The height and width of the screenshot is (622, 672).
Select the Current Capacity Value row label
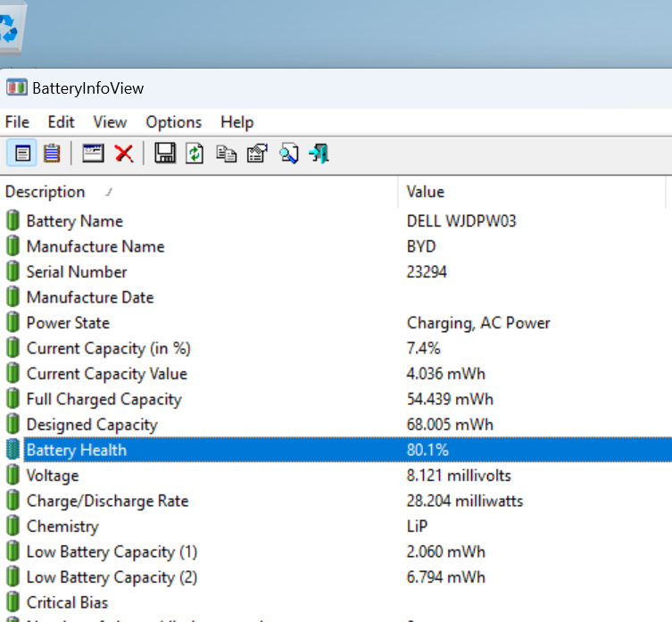[107, 374]
